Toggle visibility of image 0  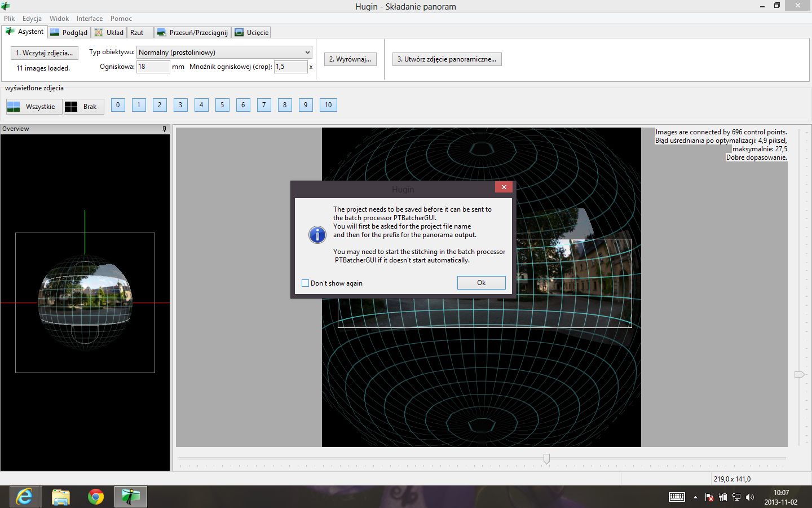point(118,105)
